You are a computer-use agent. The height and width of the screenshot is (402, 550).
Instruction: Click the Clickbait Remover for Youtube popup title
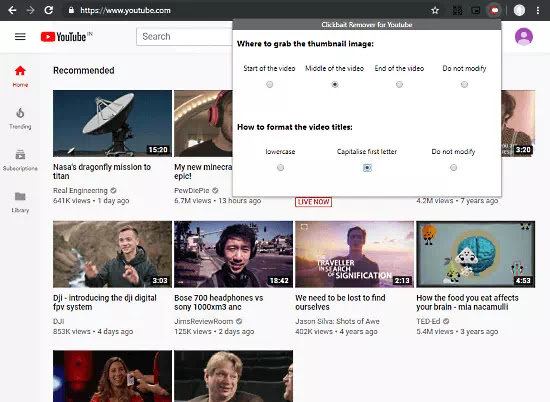pyautogui.click(x=367, y=25)
